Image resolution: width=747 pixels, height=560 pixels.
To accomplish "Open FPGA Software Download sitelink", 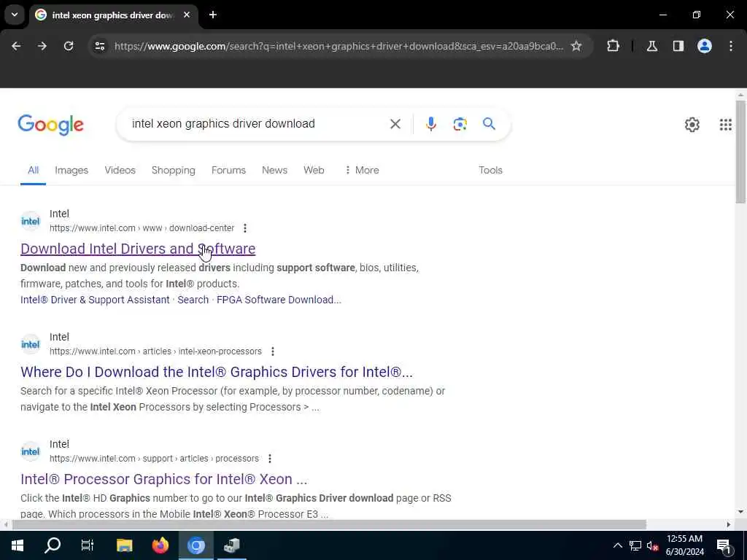I will tap(279, 300).
